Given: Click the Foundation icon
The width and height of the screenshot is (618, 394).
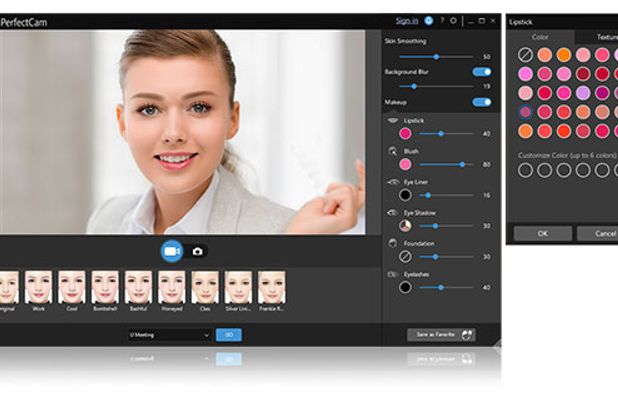Looking at the screenshot, I should pos(393,243).
